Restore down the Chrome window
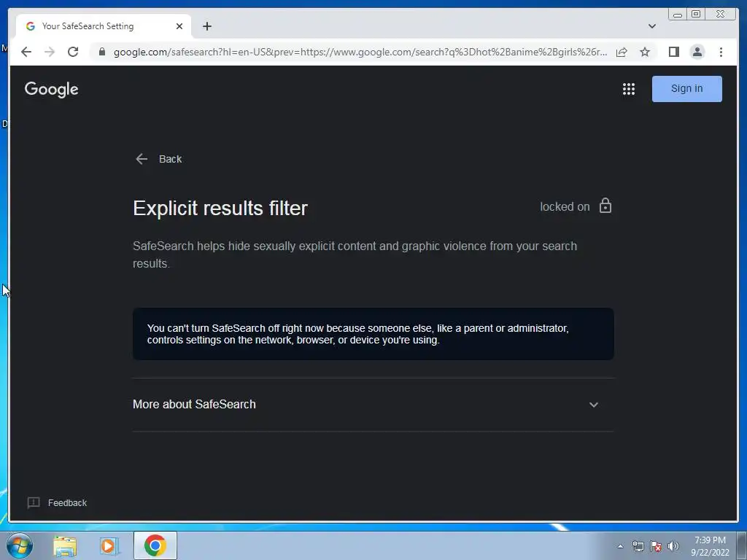747x560 pixels. 695,15
